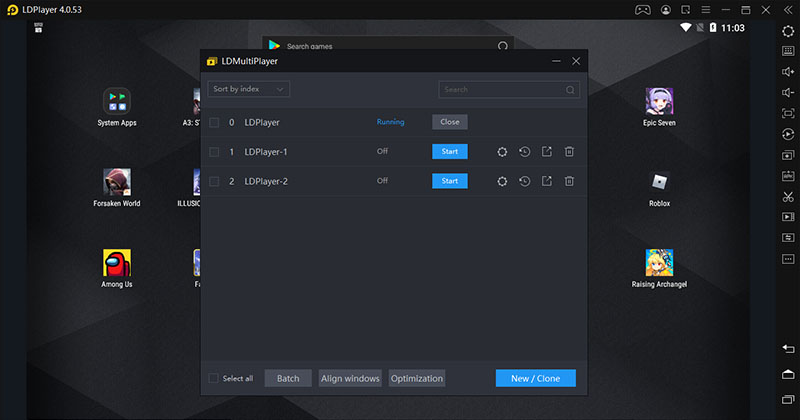Image resolution: width=800 pixels, height=420 pixels.
Task: Collapse the right sidebar with double chevron
Action: pos(788,10)
